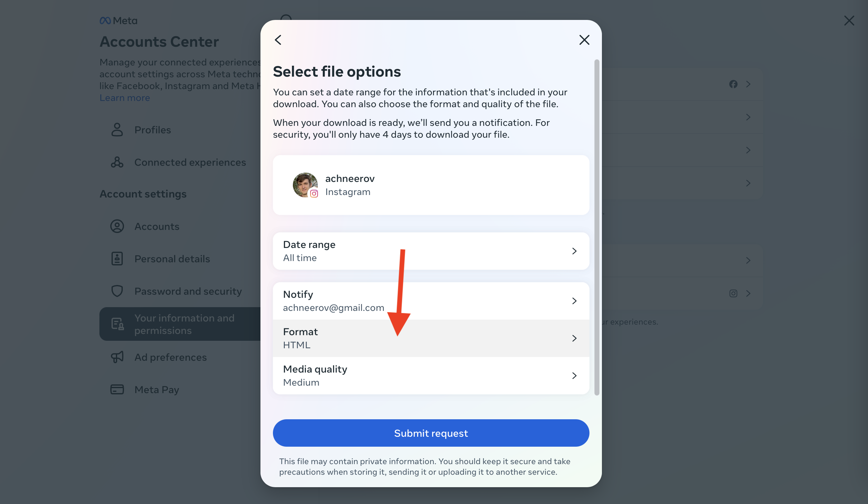Viewport: 868px width, 504px height.
Task: Click the Password and security shield icon
Action: point(117,291)
